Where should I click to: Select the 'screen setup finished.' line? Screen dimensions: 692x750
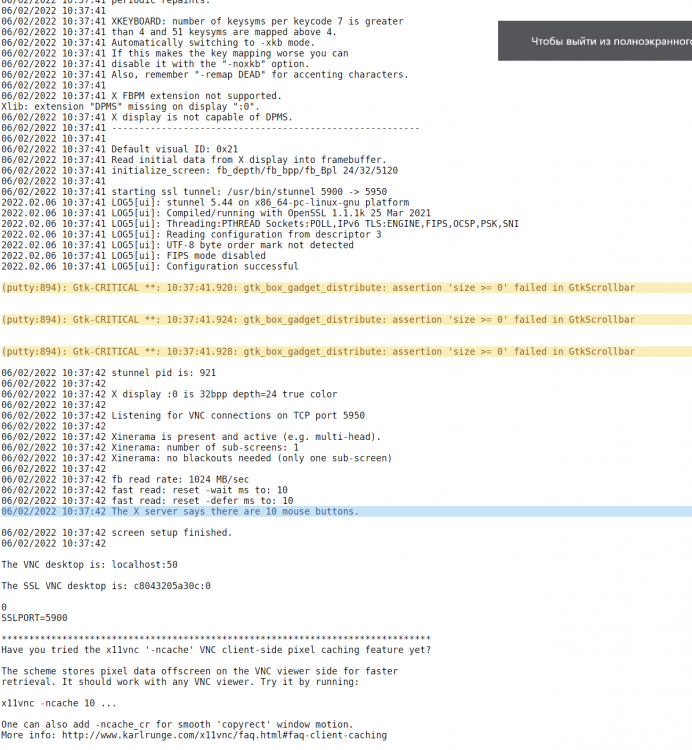pos(116,532)
